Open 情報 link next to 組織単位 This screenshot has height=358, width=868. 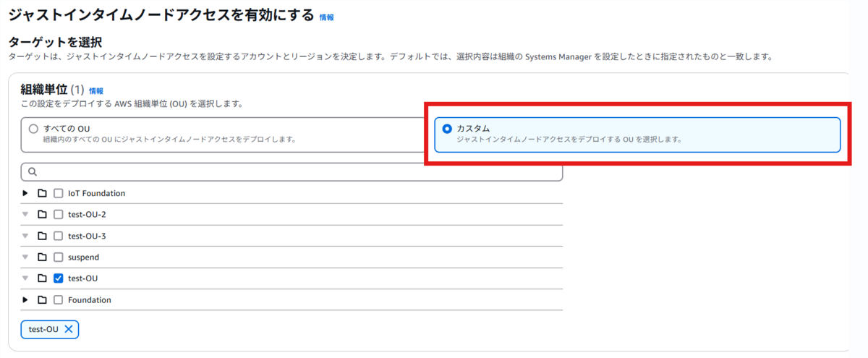click(x=96, y=91)
